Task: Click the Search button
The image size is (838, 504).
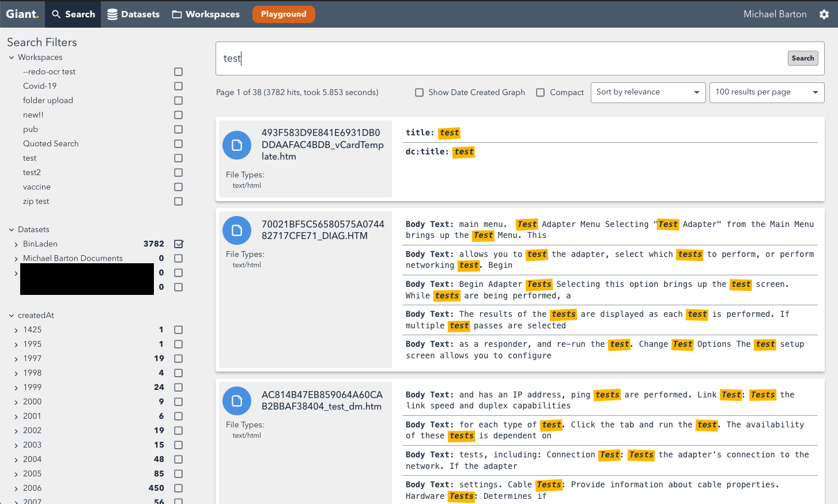Action: point(802,58)
